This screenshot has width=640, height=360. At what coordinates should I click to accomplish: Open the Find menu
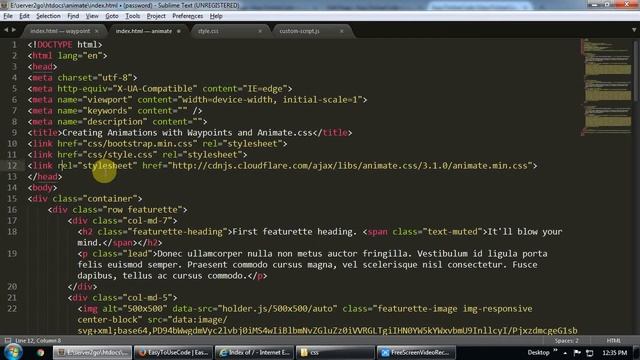(73, 16)
